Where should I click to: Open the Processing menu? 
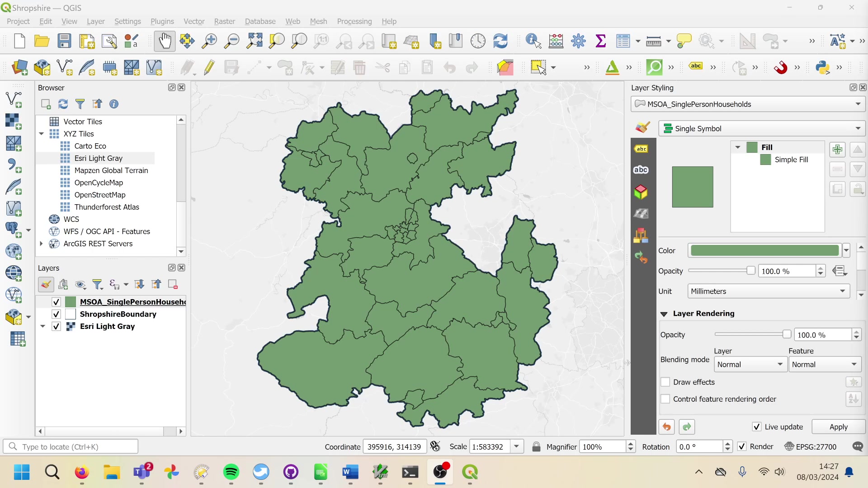pos(354,21)
